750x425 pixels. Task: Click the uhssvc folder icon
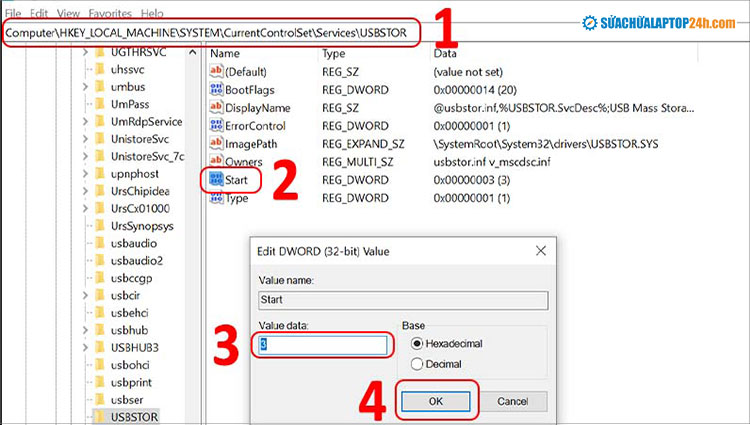pyautogui.click(x=100, y=69)
